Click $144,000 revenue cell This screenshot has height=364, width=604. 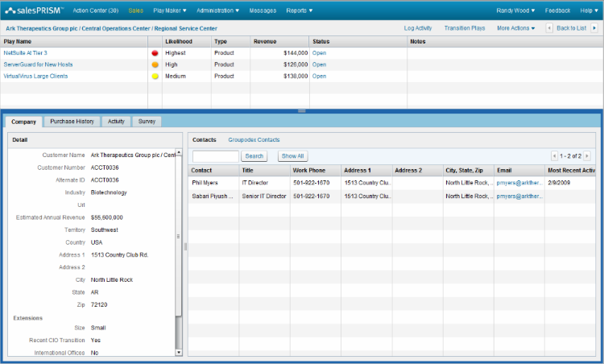279,53
